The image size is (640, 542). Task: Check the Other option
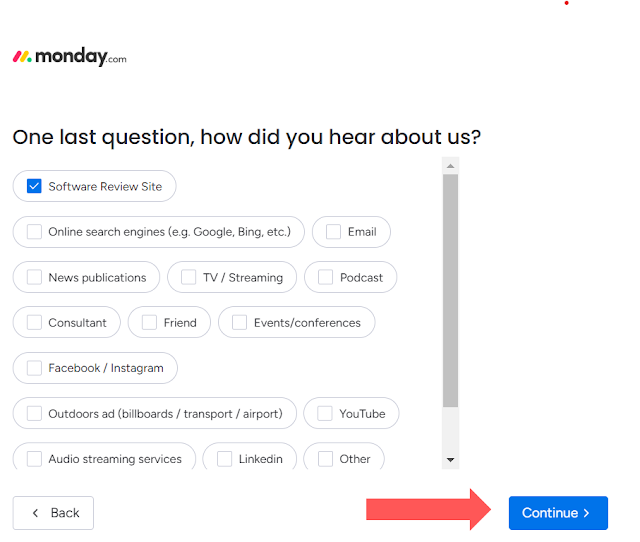click(325, 459)
